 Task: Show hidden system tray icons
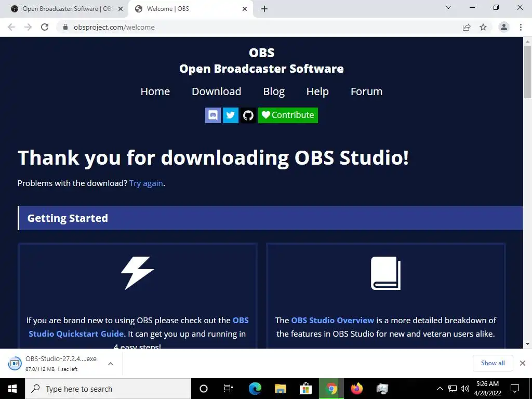point(440,389)
